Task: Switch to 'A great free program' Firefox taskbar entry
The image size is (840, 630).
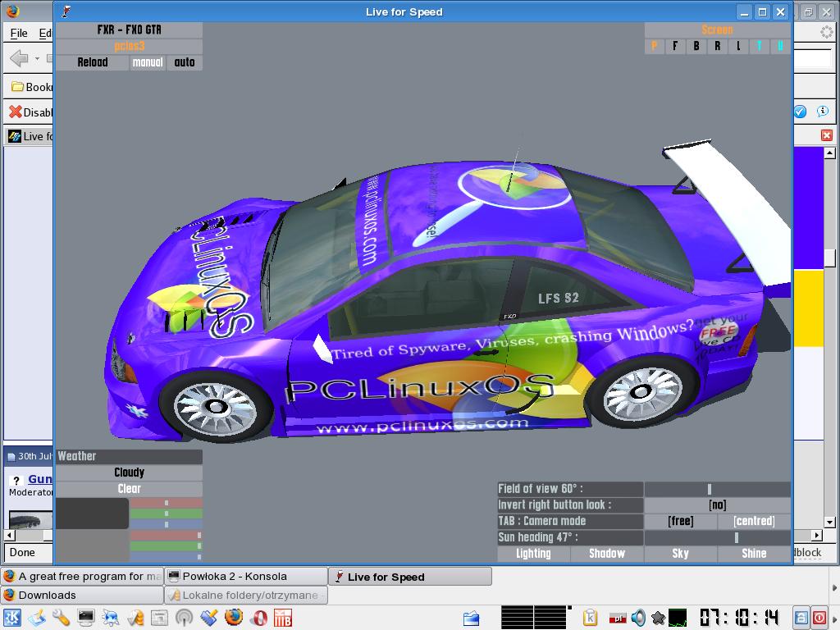Action: (82, 577)
